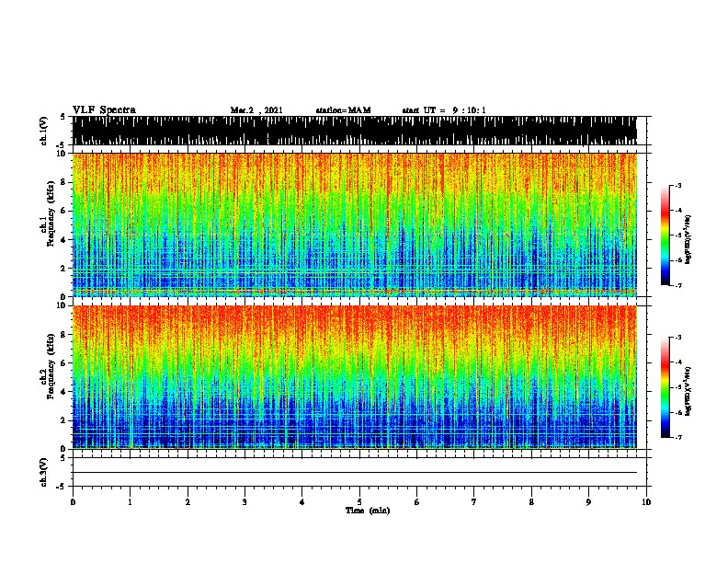Click the ch.1 spectrogram plot
The height and width of the screenshot is (563, 728).
[355, 224]
